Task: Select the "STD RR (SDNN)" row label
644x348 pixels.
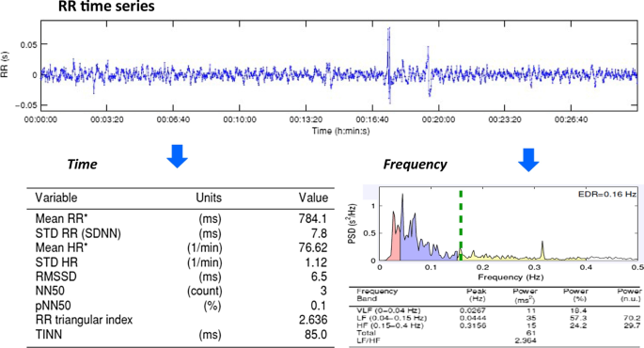Action: click(x=78, y=233)
